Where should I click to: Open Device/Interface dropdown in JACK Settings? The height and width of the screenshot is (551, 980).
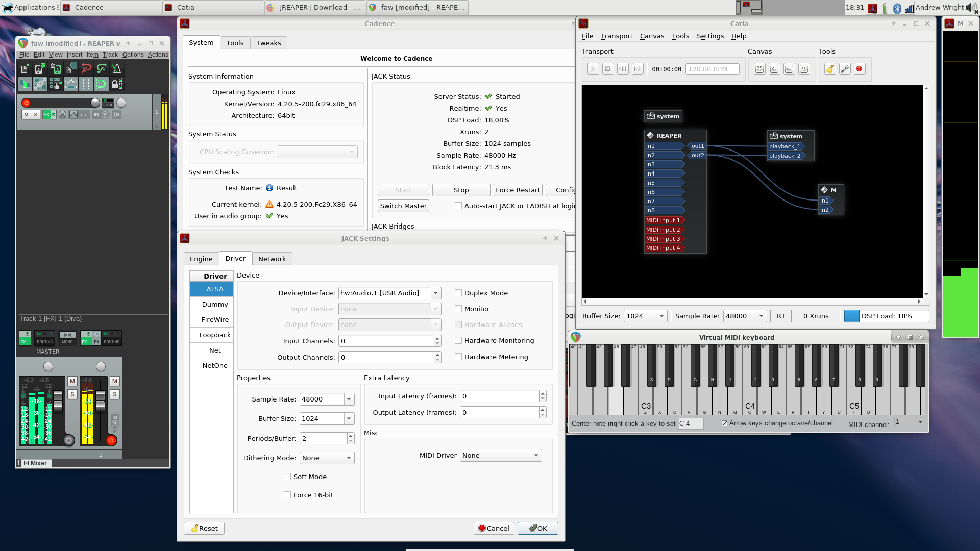click(389, 293)
